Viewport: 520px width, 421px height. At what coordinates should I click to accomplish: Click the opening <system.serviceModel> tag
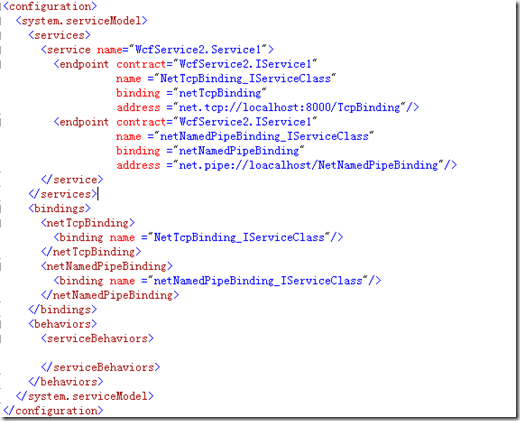click(x=81, y=21)
